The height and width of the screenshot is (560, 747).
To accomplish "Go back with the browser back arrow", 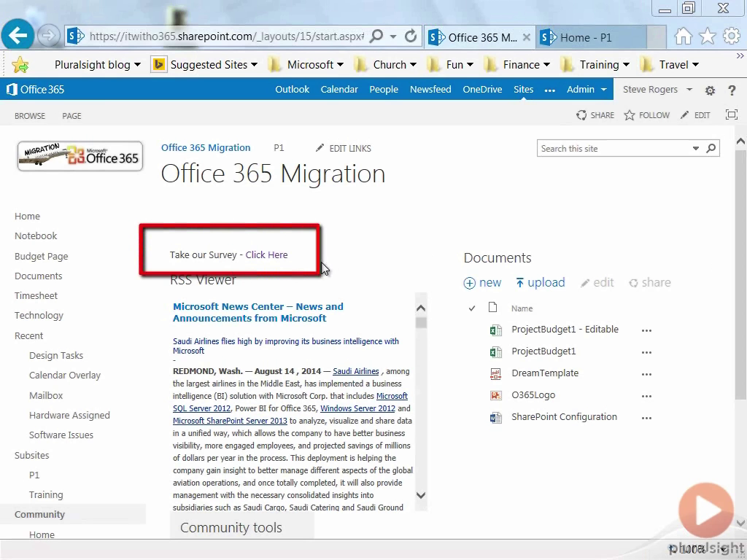I will (x=18, y=35).
